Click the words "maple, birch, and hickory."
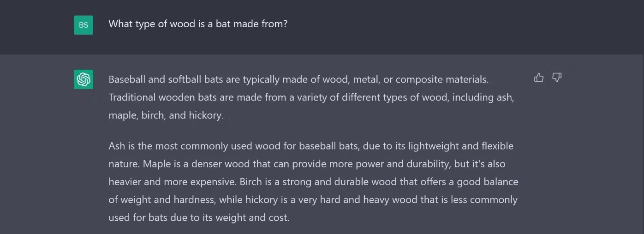The height and width of the screenshot is (234, 644). (166, 115)
